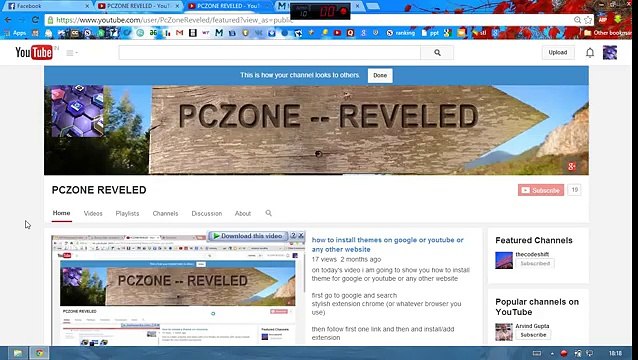638x360 pixels.
Task: Click the taskbar clock 18:18
Action: [x=615, y=353]
